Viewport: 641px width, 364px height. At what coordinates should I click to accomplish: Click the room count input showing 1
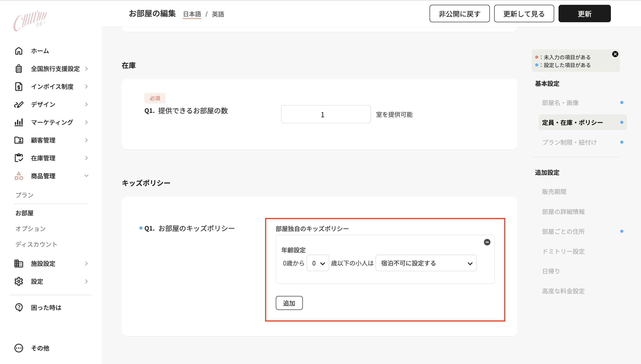[326, 114]
